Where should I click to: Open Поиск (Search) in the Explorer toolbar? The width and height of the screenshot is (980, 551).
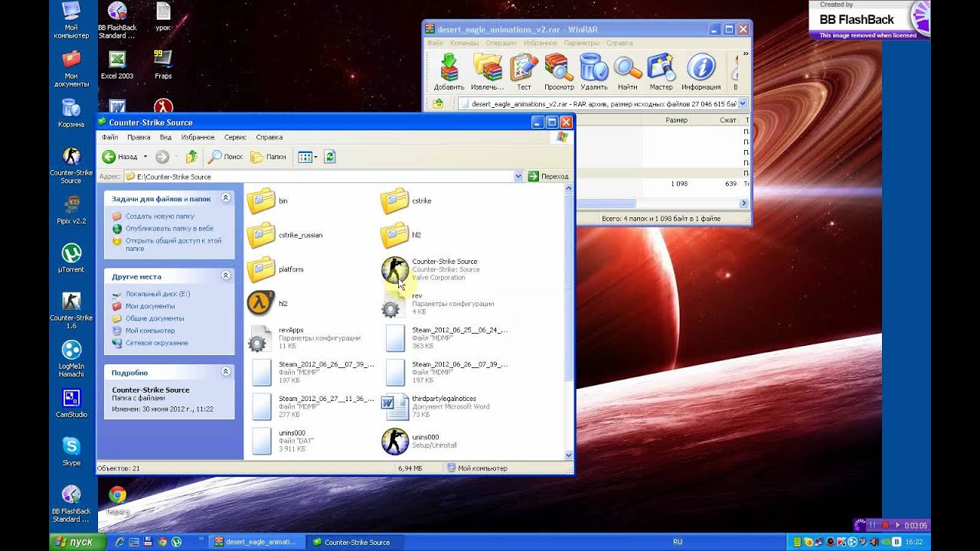(x=226, y=156)
